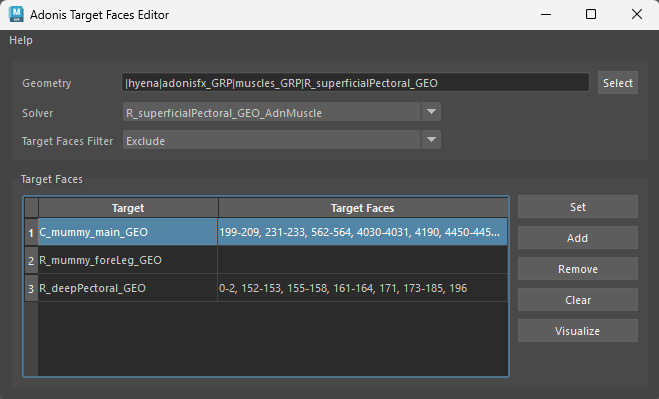
Task: Select row header number 3
Action: point(31,288)
